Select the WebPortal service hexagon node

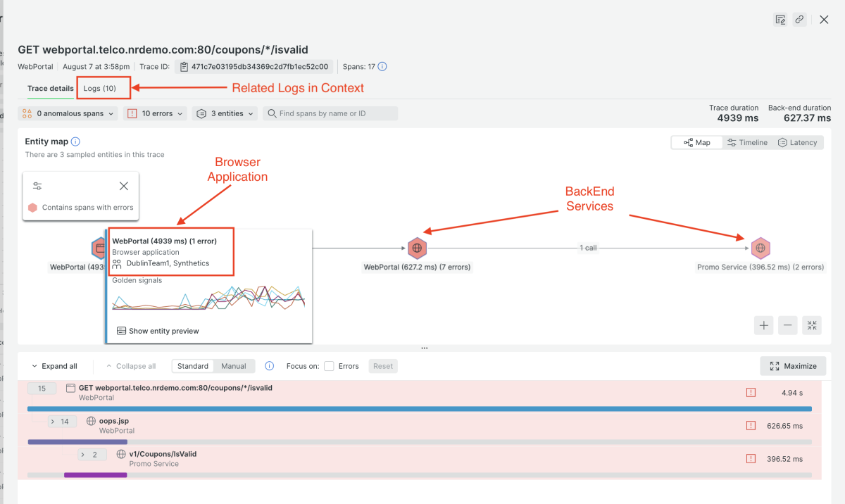tap(417, 248)
